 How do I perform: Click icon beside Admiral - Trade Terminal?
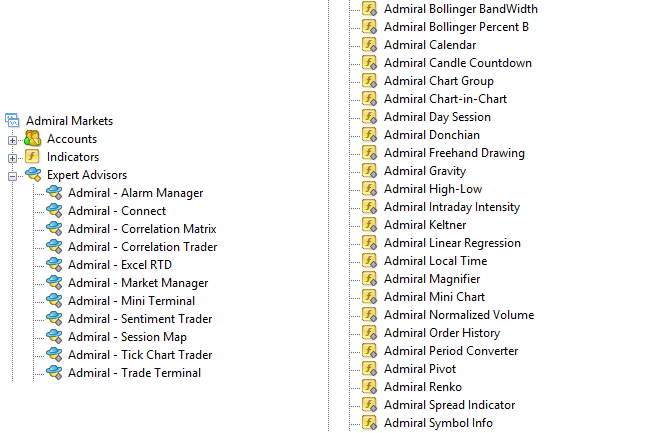[54, 373]
